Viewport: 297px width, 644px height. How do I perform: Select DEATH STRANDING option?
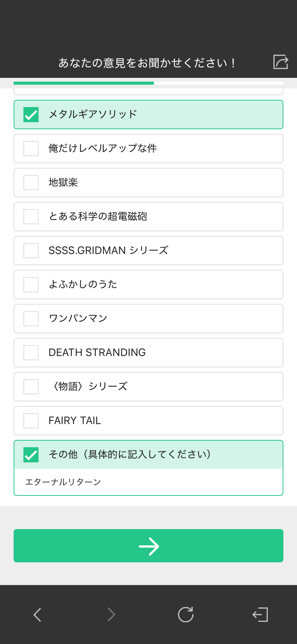pyautogui.click(x=31, y=353)
